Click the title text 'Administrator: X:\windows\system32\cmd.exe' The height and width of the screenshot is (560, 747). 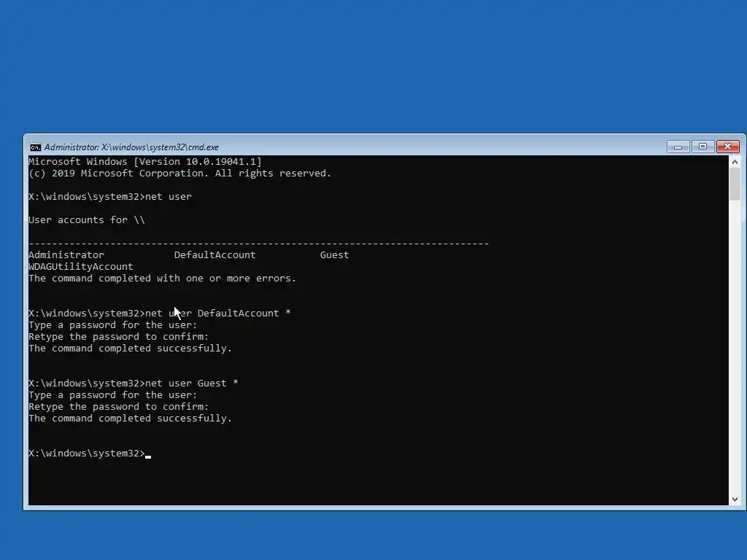point(131,147)
